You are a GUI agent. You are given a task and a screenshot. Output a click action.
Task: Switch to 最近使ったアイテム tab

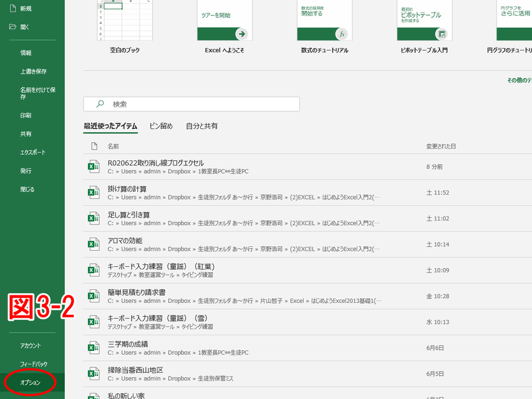coord(110,126)
